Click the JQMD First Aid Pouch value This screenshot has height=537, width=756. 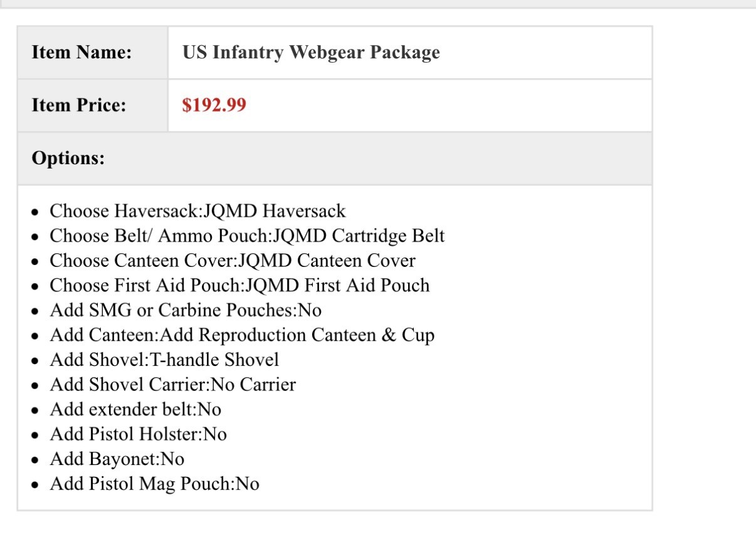339,286
